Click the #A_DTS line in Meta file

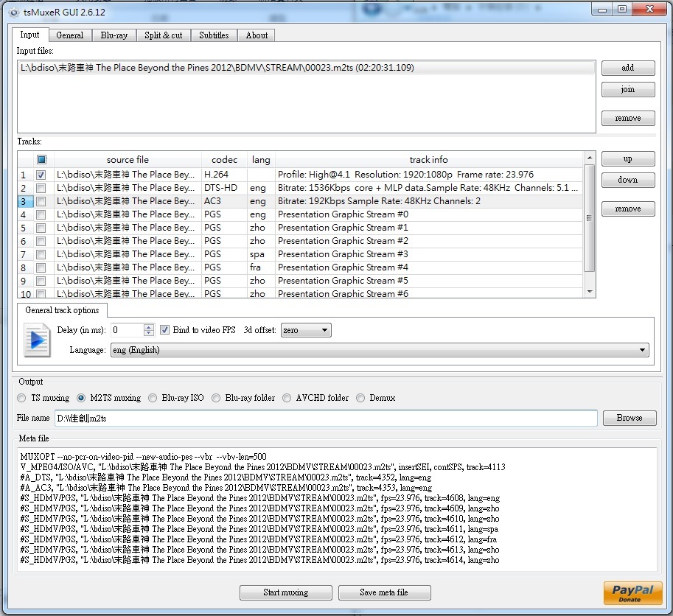(226, 477)
